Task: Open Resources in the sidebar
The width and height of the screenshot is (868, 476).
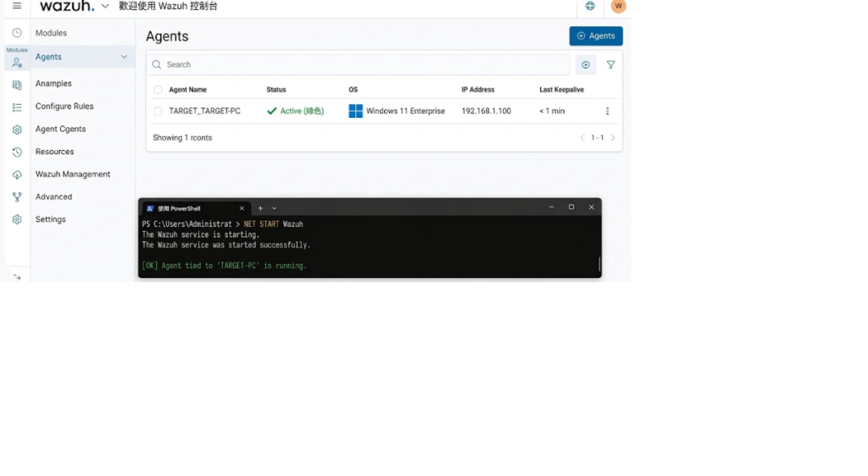Action: click(55, 152)
